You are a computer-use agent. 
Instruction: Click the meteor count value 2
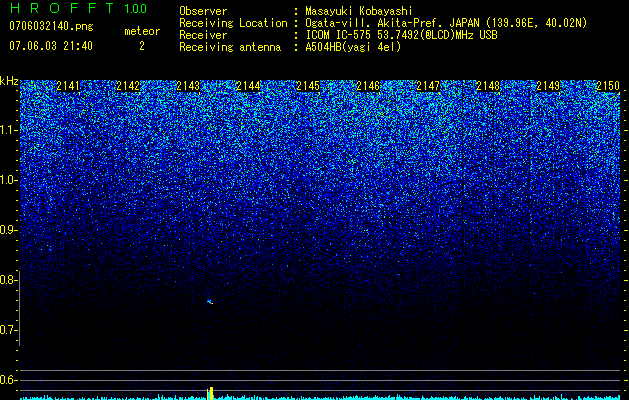point(142,46)
